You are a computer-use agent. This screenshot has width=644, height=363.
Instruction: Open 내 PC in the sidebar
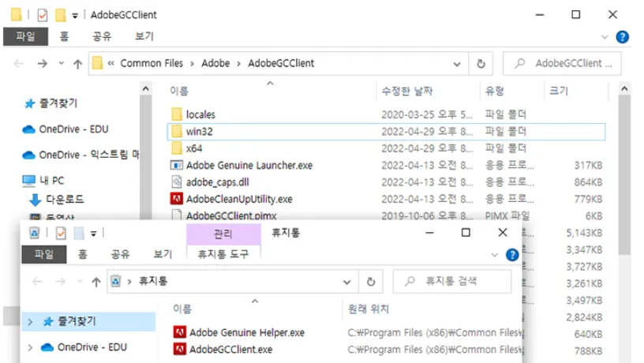coord(43,181)
